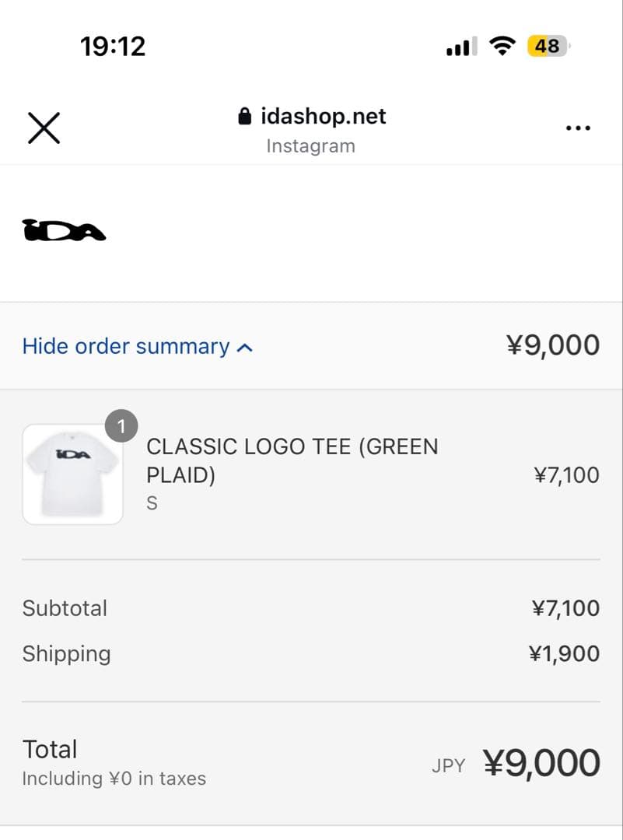Screen dimensions: 623x840
Task: Toggle the order summary visibility
Action: coord(138,346)
